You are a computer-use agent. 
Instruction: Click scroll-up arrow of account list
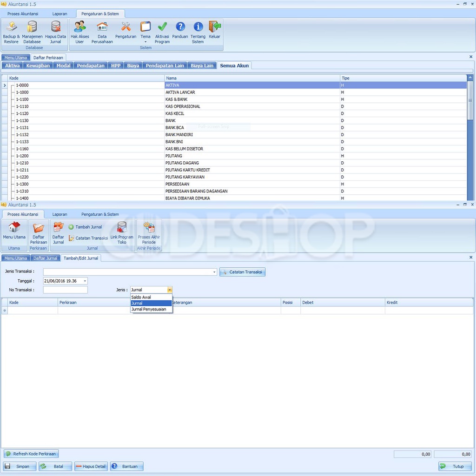coord(470,78)
